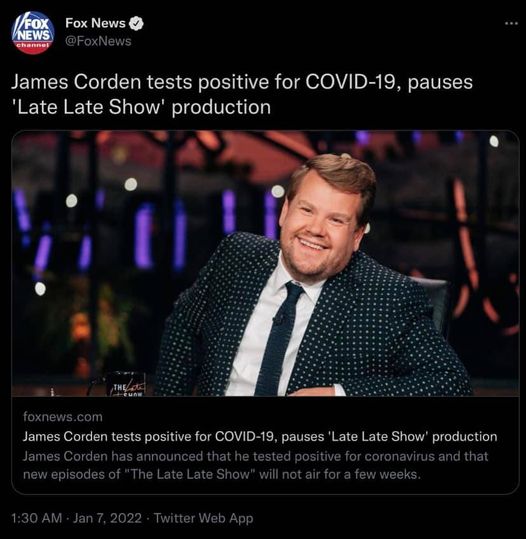The width and height of the screenshot is (526, 539).
Task: Click 'Late Late Show' production in tweet text
Action: click(x=141, y=107)
